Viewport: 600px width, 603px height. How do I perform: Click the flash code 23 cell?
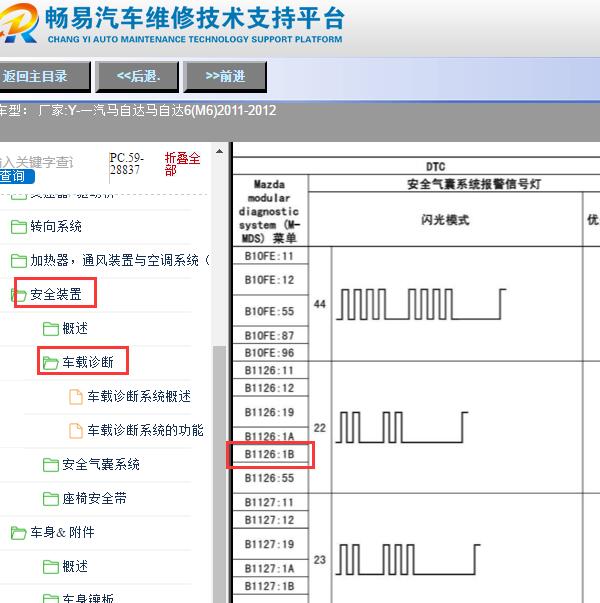(320, 560)
